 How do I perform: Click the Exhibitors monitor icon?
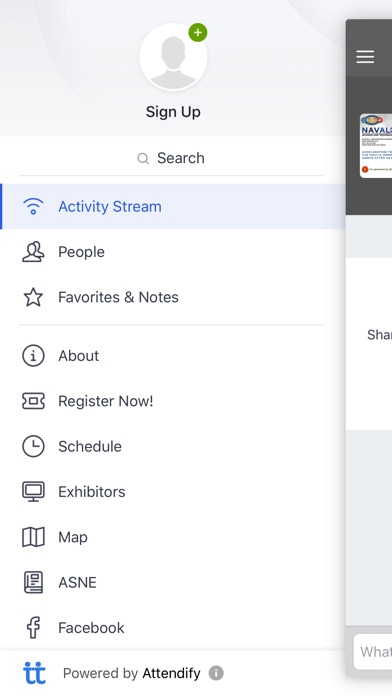pyautogui.click(x=33, y=491)
